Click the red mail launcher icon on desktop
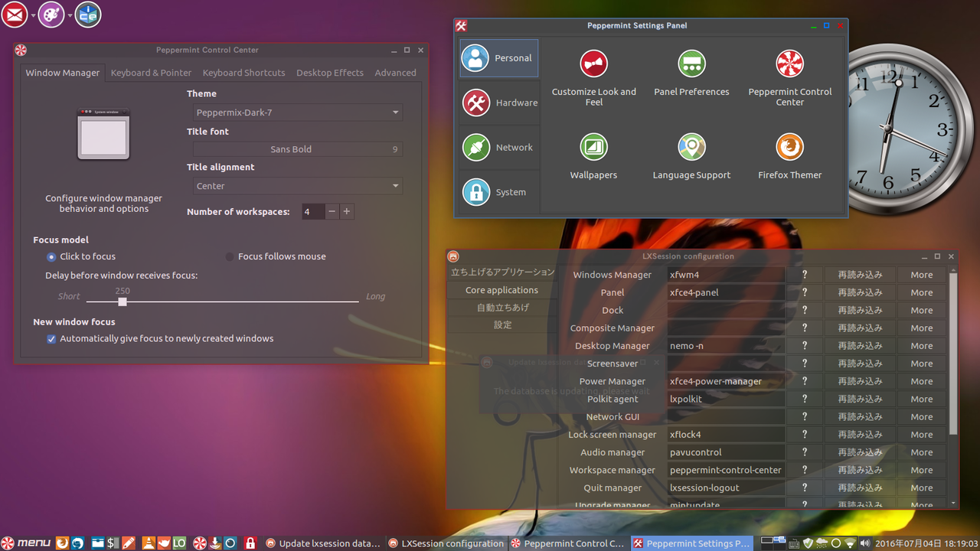The image size is (980, 551). click(15, 15)
